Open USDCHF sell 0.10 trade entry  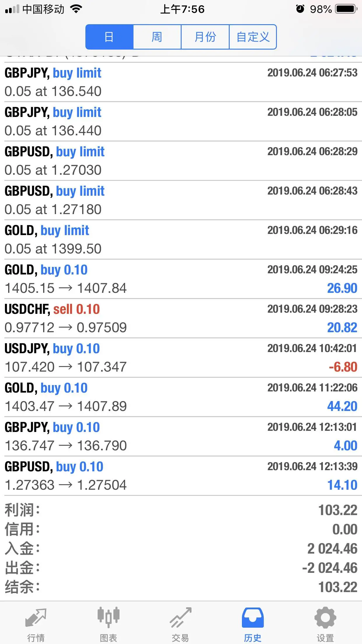click(x=181, y=318)
